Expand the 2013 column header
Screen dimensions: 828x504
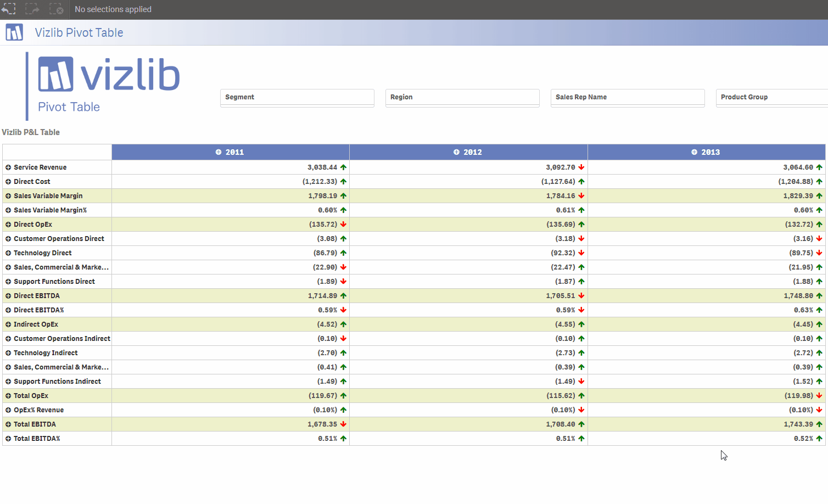pyautogui.click(x=694, y=152)
